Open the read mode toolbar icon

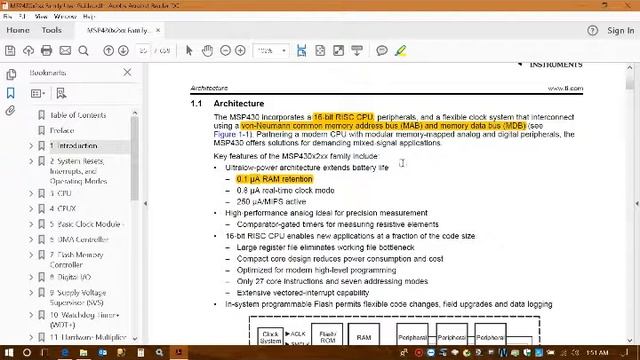click(x=357, y=51)
